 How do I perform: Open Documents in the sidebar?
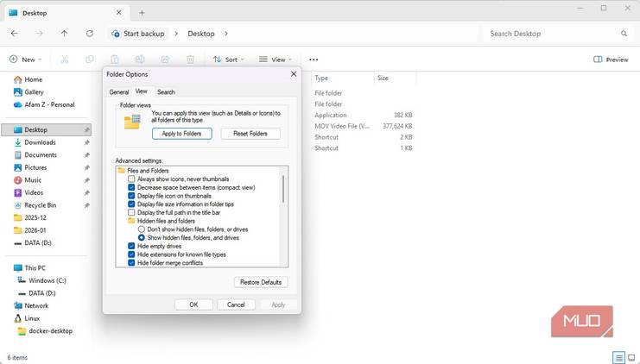tap(35, 155)
